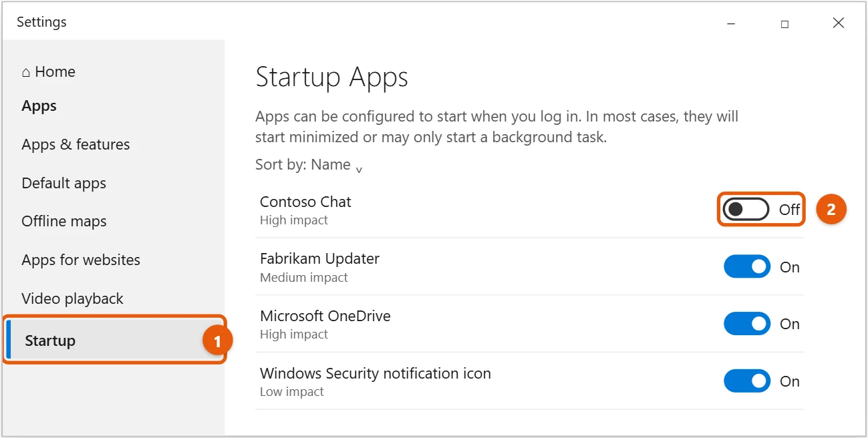
Task: Click the Microsoft OneDrive app name
Action: pyautogui.click(x=325, y=316)
